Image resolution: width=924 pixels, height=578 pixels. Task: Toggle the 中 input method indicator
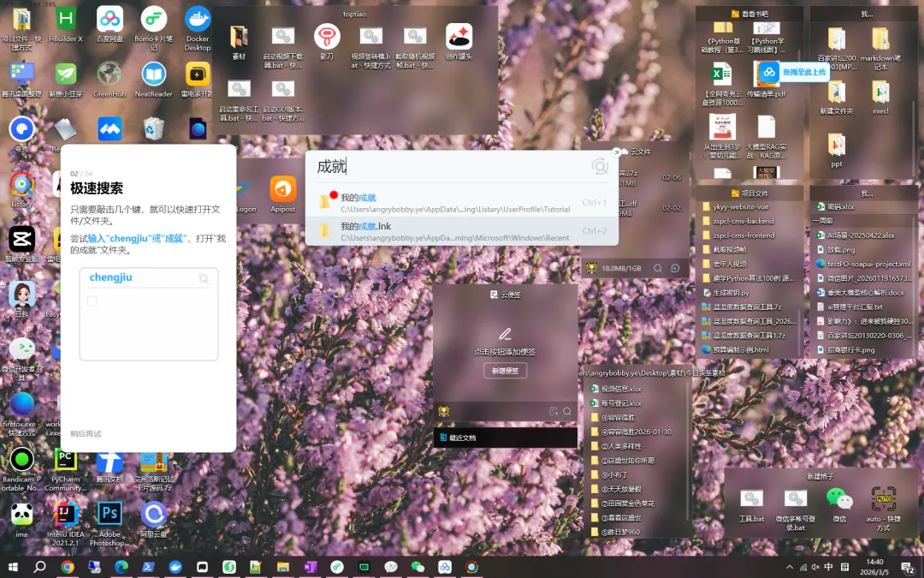click(x=829, y=568)
